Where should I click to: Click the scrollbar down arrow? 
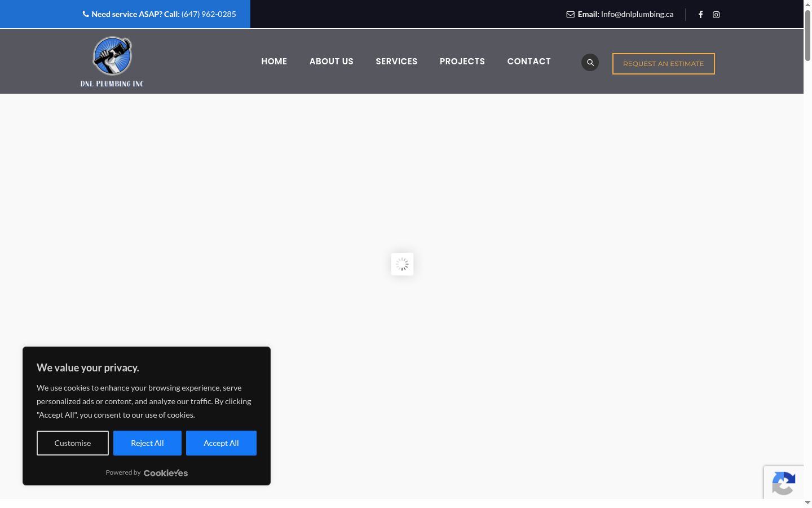(x=807, y=503)
